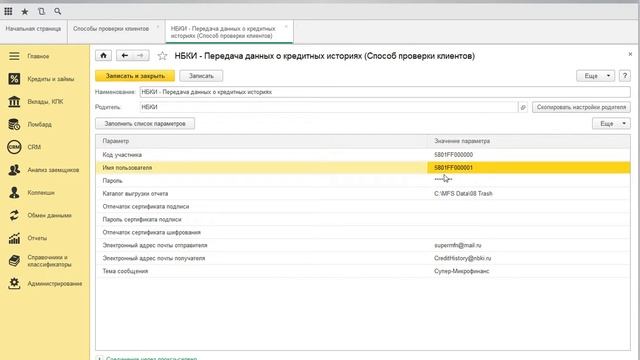Open the CRM section icon
The width and height of the screenshot is (640, 360).
point(14,147)
